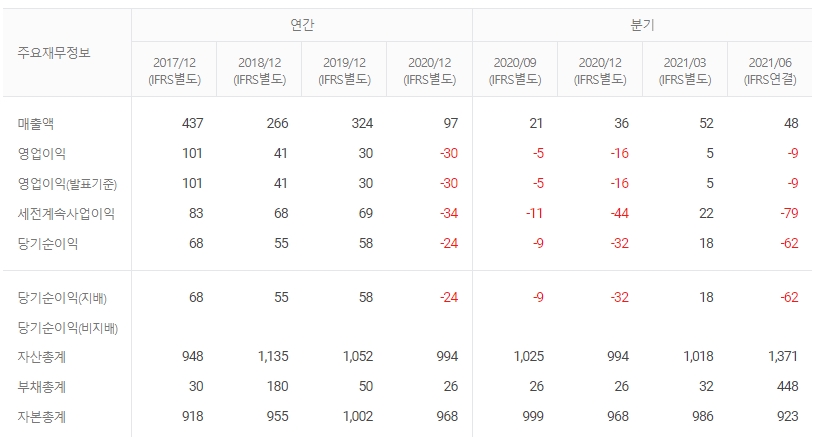Click 매출액 value 324 for 2019/12

click(x=362, y=123)
